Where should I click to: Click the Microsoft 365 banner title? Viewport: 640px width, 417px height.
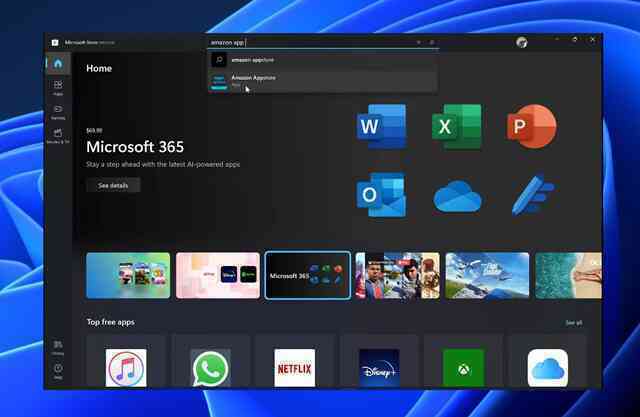coord(135,147)
